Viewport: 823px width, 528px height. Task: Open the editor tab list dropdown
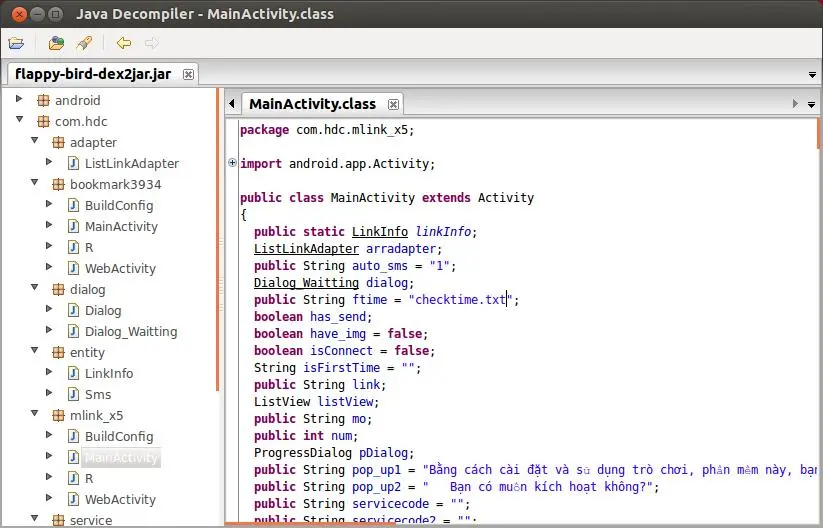(811, 104)
